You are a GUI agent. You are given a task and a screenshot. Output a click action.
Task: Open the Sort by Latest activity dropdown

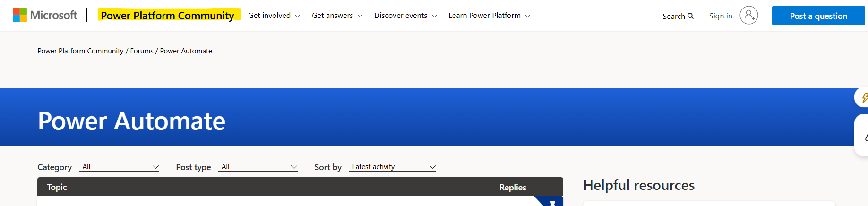coord(393,167)
